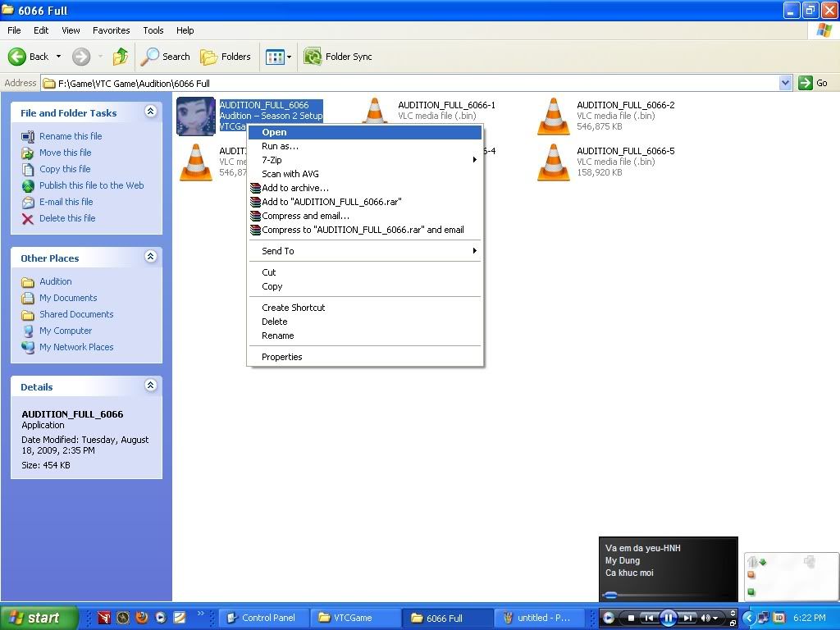The width and height of the screenshot is (840, 630).
Task: Click the Back arrow icon in toolbar
Action: pyautogui.click(x=16, y=57)
